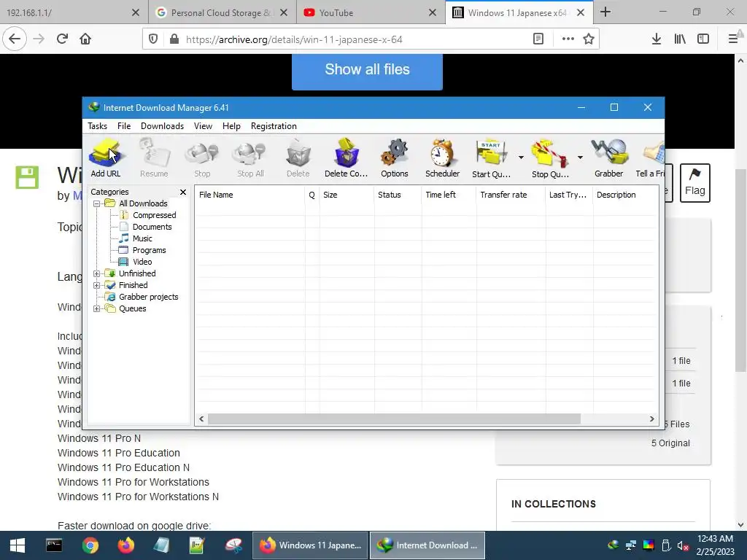Click the Stop Queue toolbar icon

(x=550, y=158)
